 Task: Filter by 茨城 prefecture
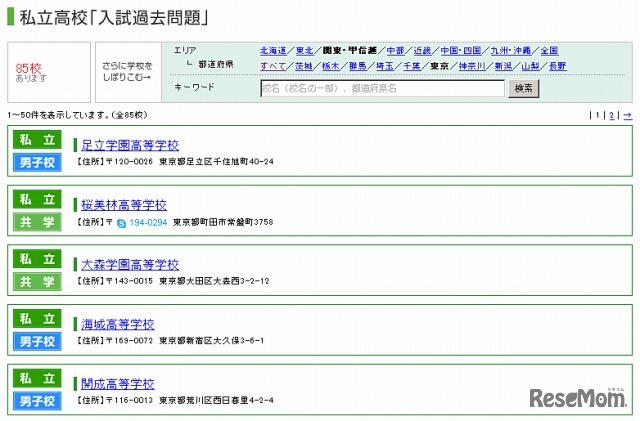tap(304, 66)
